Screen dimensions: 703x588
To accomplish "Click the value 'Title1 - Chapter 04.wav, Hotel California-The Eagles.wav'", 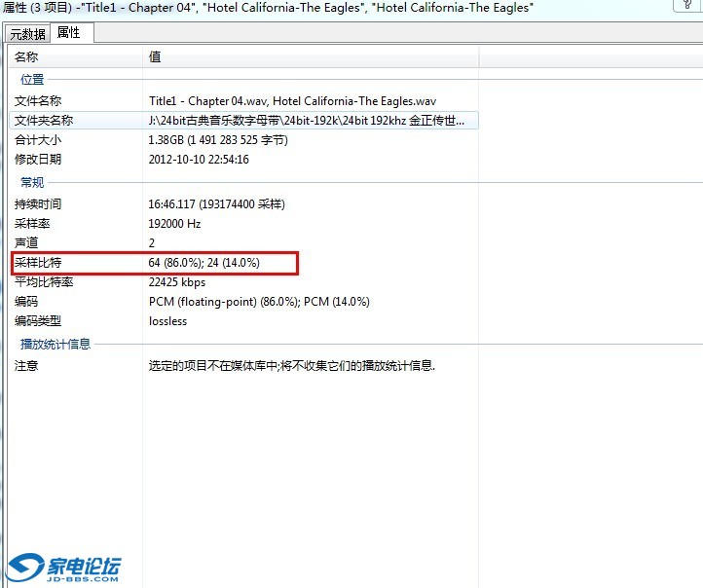I will point(292,101).
